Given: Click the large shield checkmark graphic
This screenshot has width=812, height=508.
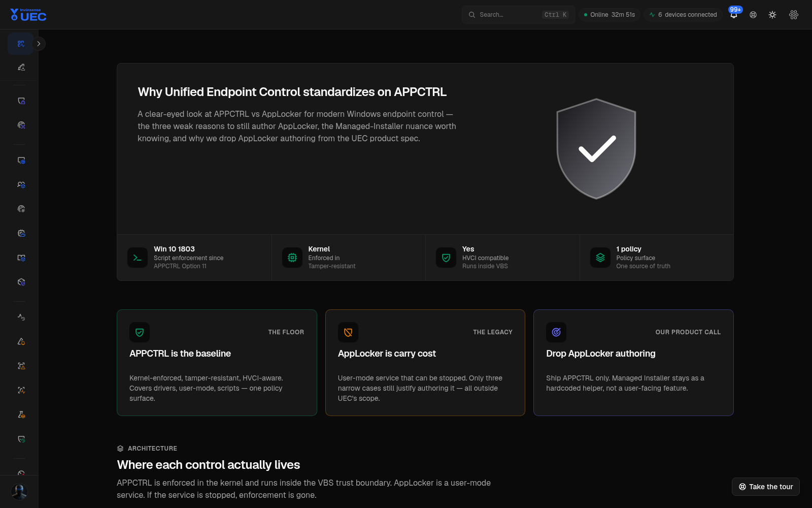Looking at the screenshot, I should (596, 148).
